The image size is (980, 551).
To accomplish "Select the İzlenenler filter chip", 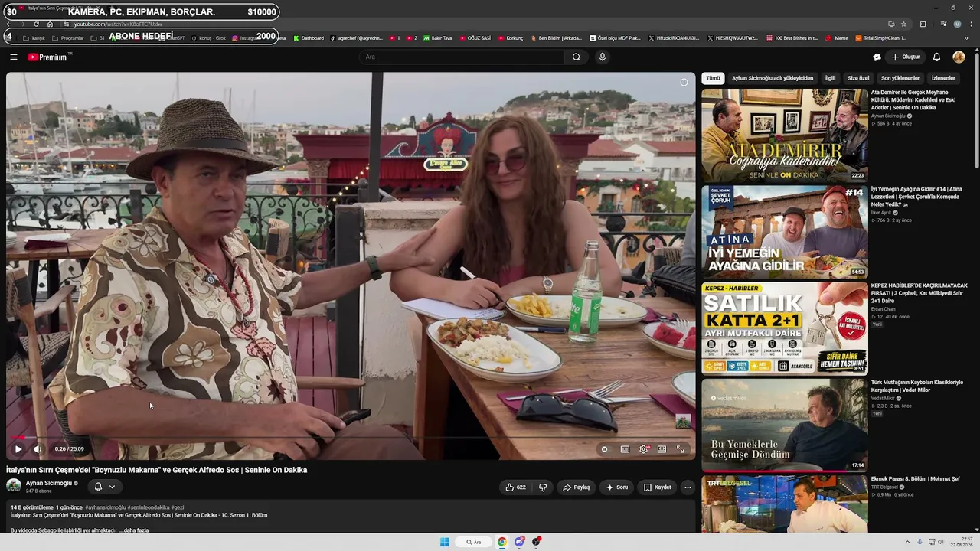I will pyautogui.click(x=943, y=78).
